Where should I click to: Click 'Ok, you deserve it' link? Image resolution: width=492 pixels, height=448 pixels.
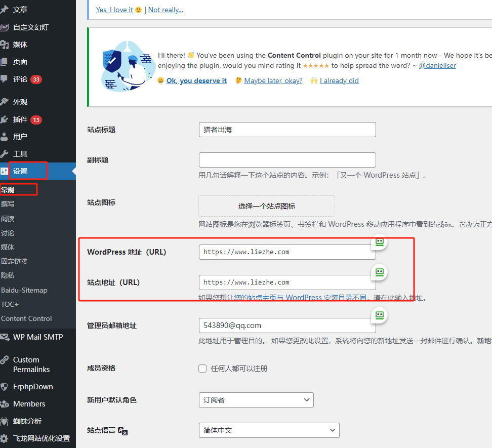196,80
